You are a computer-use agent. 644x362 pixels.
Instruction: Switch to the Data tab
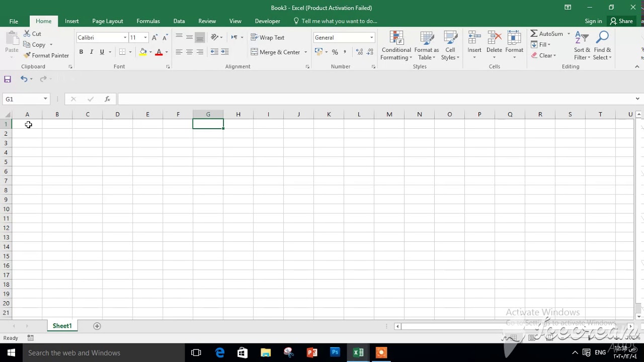point(179,21)
